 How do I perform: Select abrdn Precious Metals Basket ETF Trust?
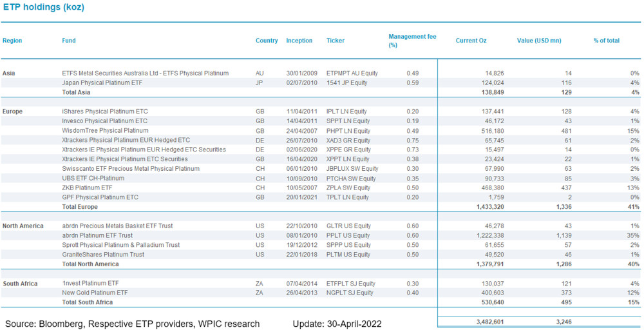point(117,226)
